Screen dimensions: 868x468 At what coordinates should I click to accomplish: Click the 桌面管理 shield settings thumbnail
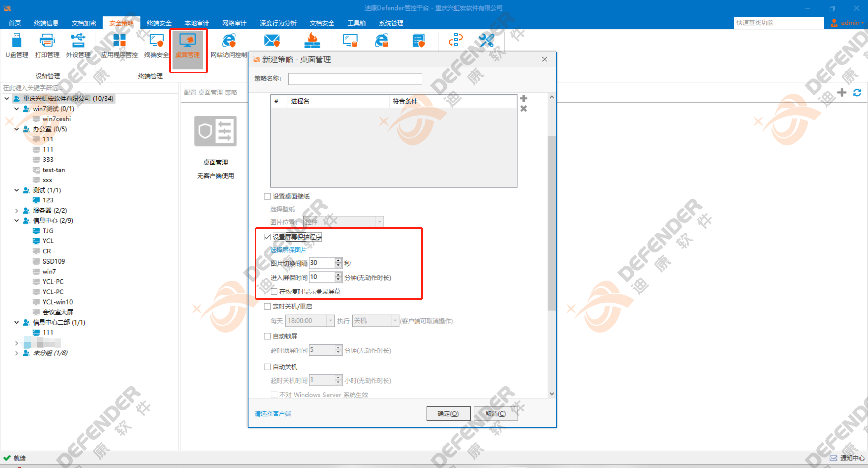click(215, 131)
